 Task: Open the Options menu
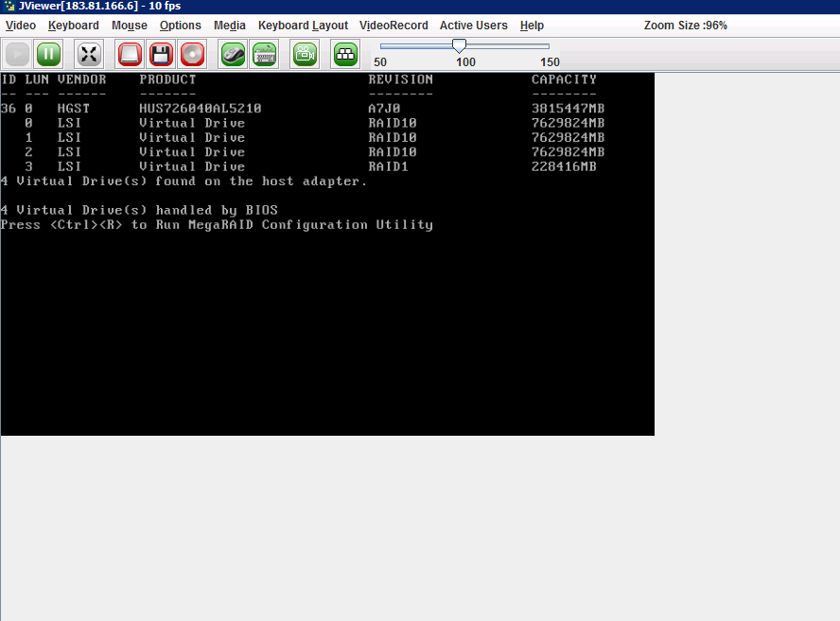click(x=180, y=26)
